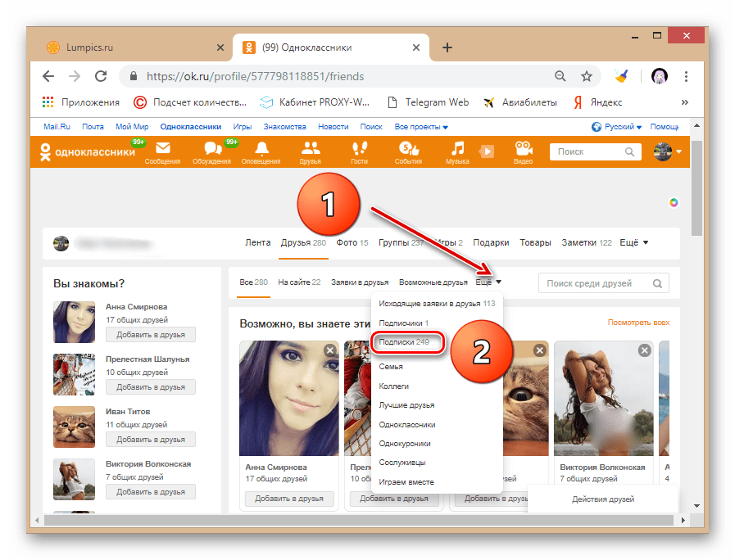Reload the page with refresh icon
This screenshot has width=735, height=560.
pos(101,76)
